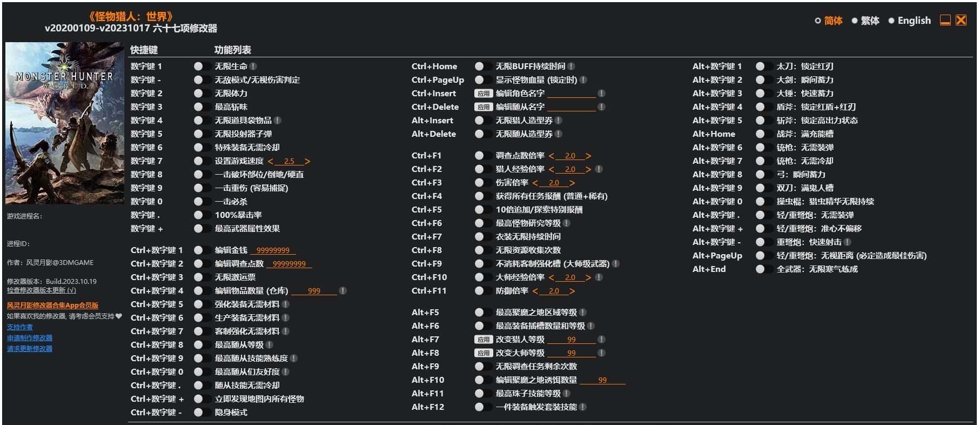
Task: Decrease 调查点数倍率 using the left arrow
Action: 551,156
